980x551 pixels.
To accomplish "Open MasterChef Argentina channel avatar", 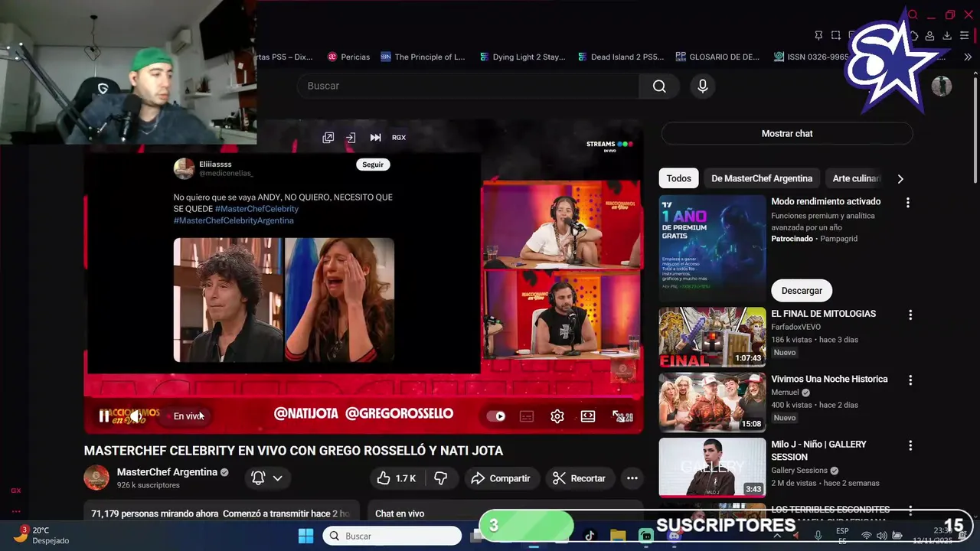I will pyautogui.click(x=96, y=478).
